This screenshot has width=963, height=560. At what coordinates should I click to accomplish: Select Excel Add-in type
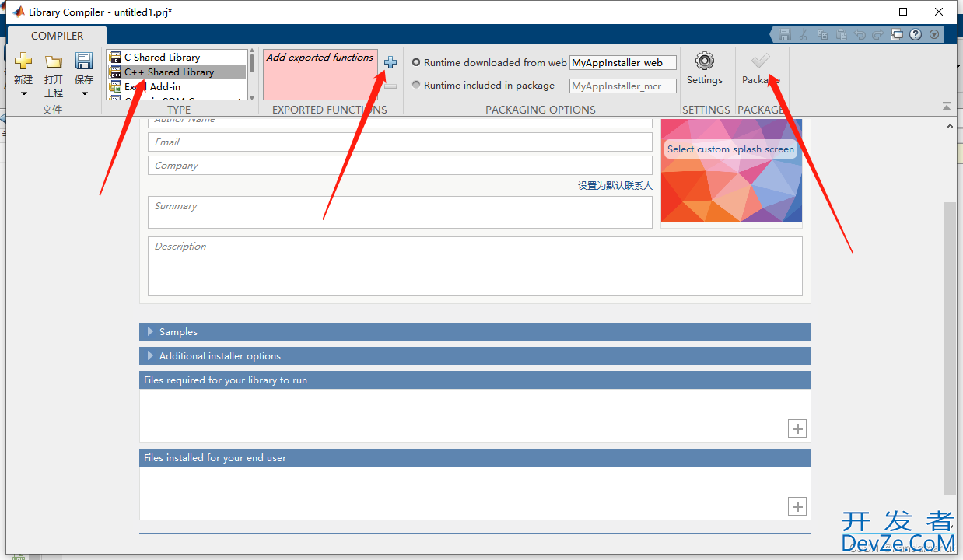coord(177,86)
